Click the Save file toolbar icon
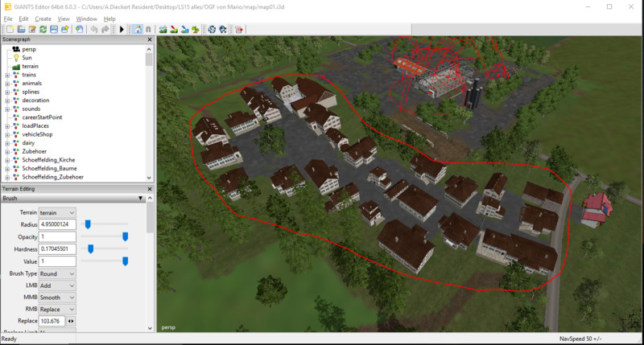Viewport: 644px width, 345px height. coord(53,29)
